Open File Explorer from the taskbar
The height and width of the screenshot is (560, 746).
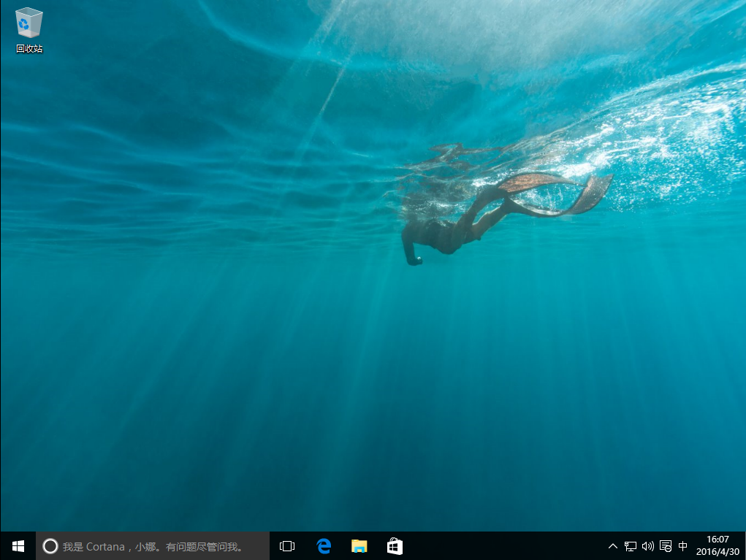pyautogui.click(x=359, y=546)
